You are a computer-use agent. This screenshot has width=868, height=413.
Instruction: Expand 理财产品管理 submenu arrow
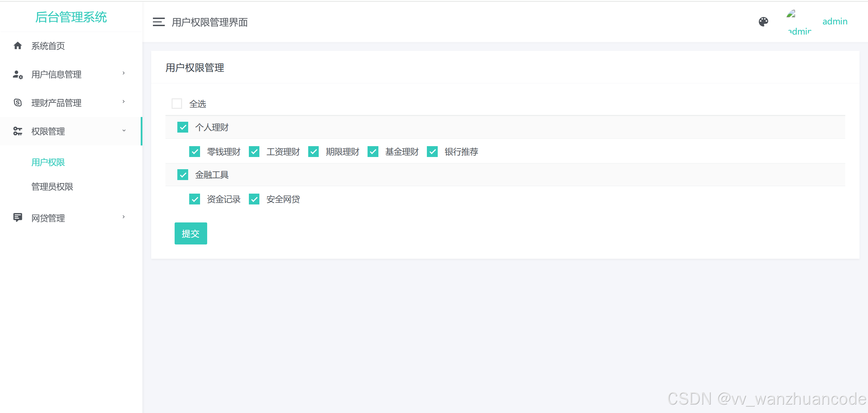click(x=124, y=102)
